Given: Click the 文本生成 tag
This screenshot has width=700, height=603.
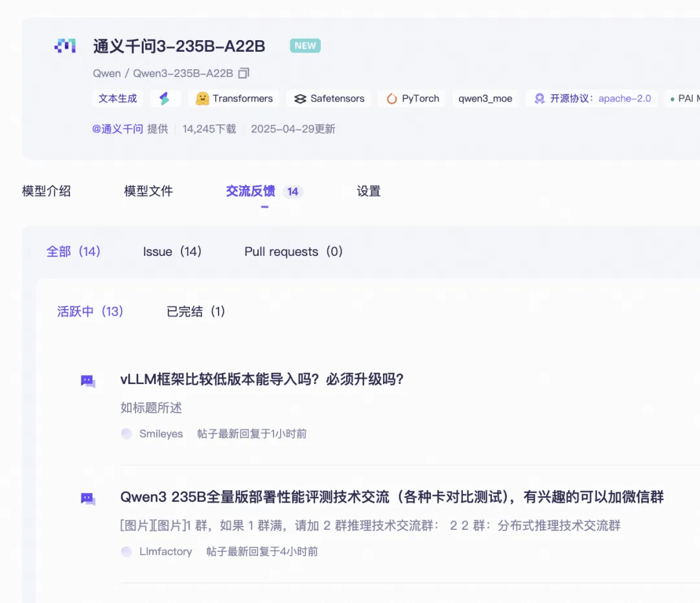Looking at the screenshot, I should click(118, 98).
